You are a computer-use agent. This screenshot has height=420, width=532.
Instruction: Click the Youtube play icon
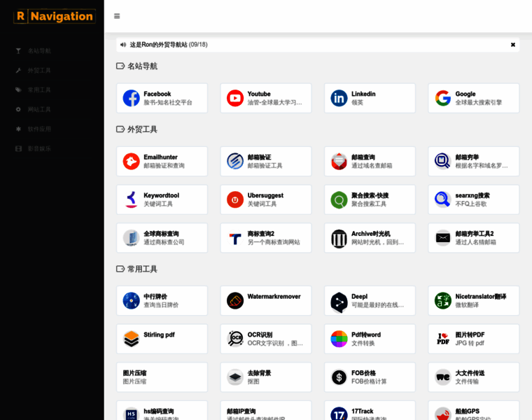tap(235, 98)
